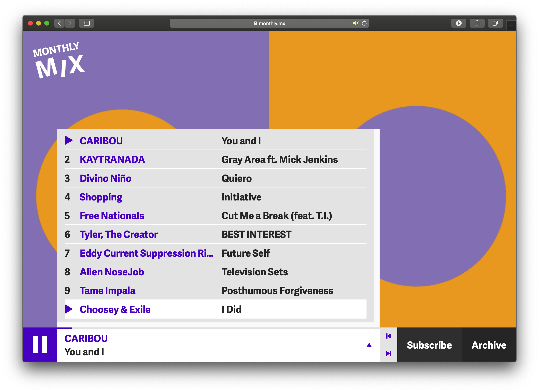Toggle the Safari sidebar
This screenshot has width=539, height=392.
[86, 23]
